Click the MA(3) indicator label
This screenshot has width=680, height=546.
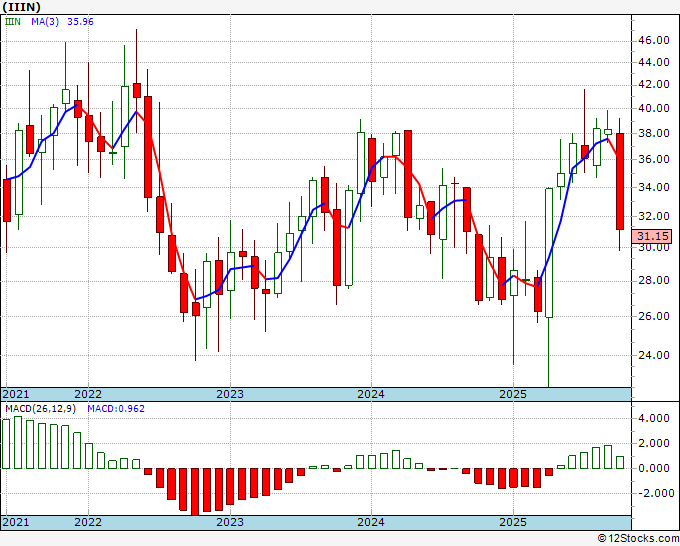click(x=45, y=22)
